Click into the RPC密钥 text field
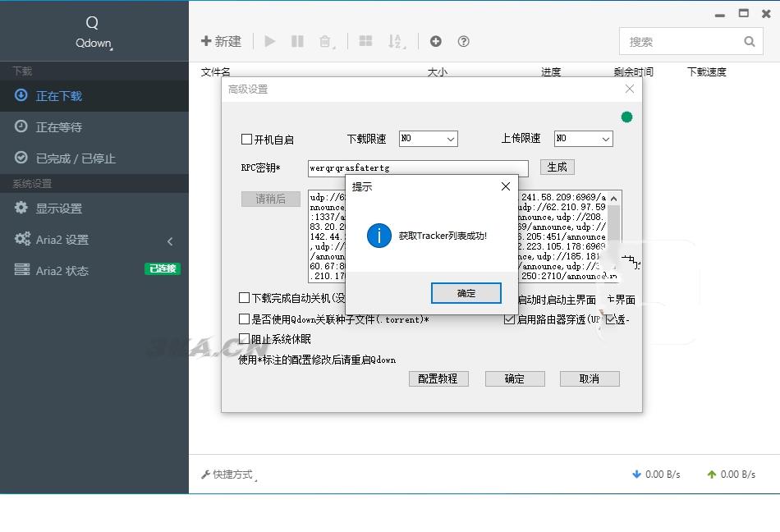The height and width of the screenshot is (532, 780). 418,167
